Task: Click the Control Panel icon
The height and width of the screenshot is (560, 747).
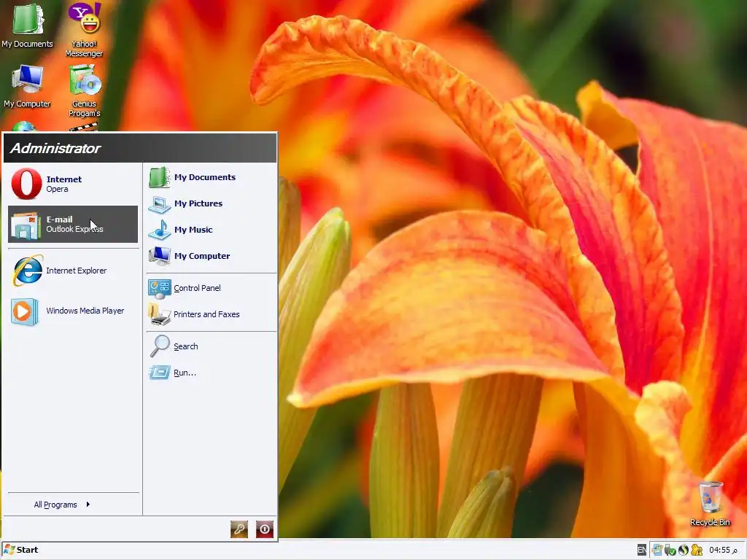Action: (x=160, y=289)
